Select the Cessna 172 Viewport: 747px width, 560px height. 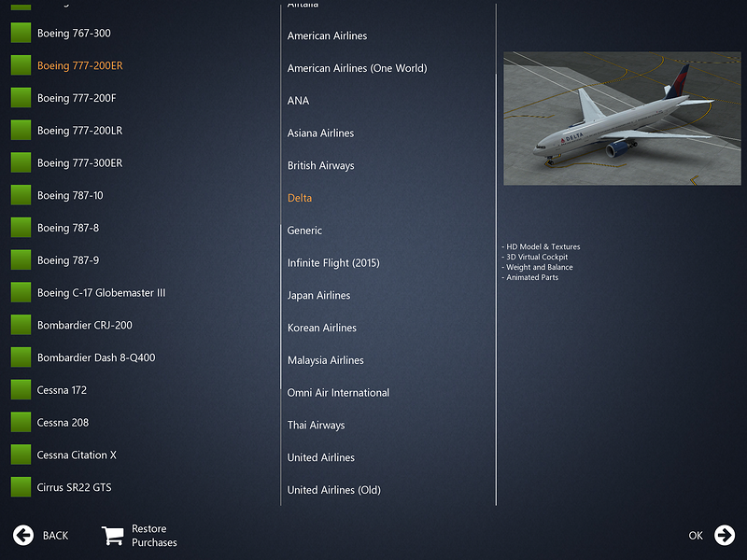(62, 389)
